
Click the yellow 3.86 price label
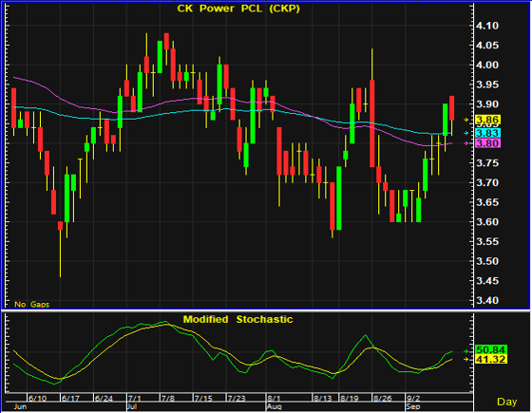point(487,120)
